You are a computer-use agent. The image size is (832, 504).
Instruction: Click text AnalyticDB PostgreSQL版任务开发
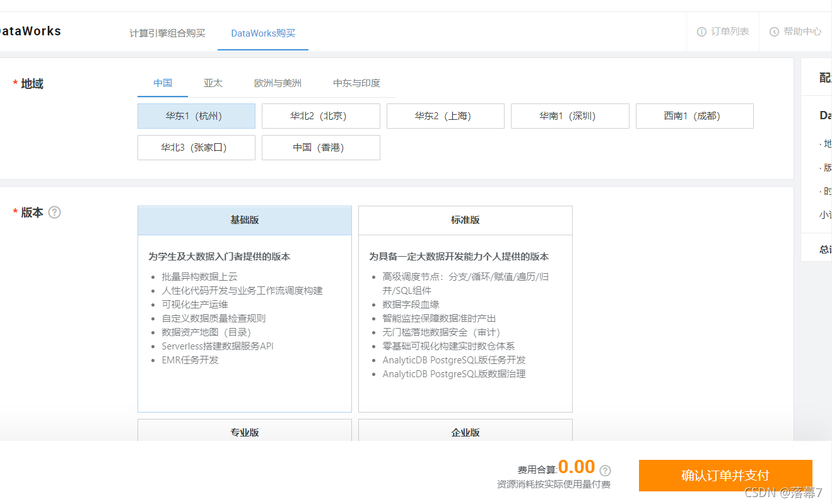(454, 360)
